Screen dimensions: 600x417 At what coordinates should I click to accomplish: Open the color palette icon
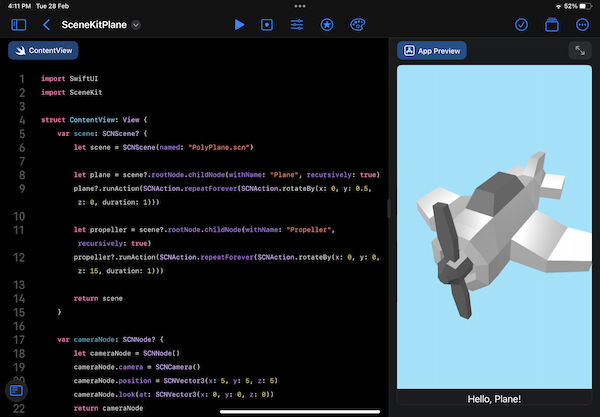pyautogui.click(x=357, y=25)
